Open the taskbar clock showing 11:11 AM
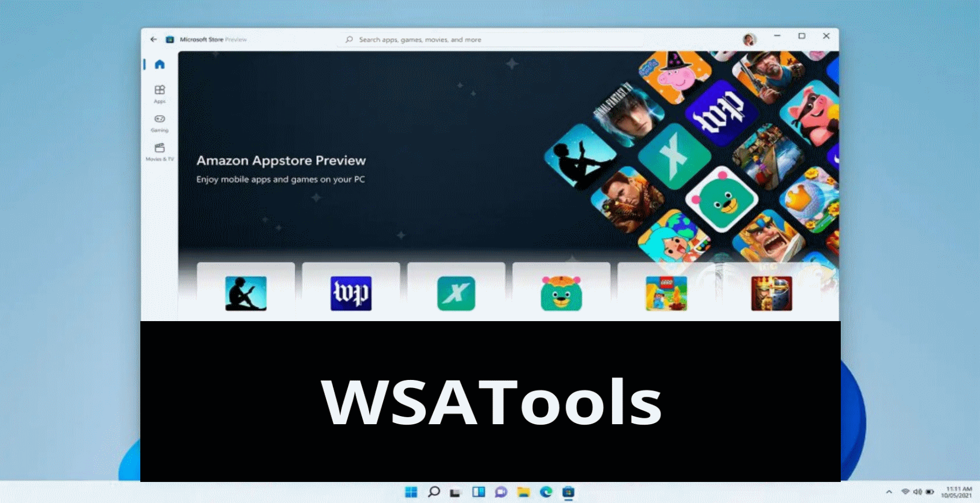The width and height of the screenshot is (980, 503). (957, 492)
